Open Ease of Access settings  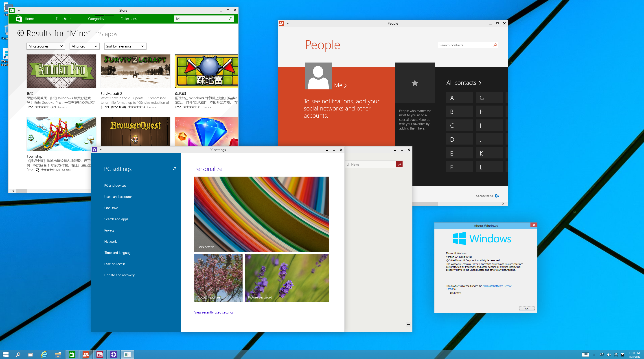tap(114, 264)
